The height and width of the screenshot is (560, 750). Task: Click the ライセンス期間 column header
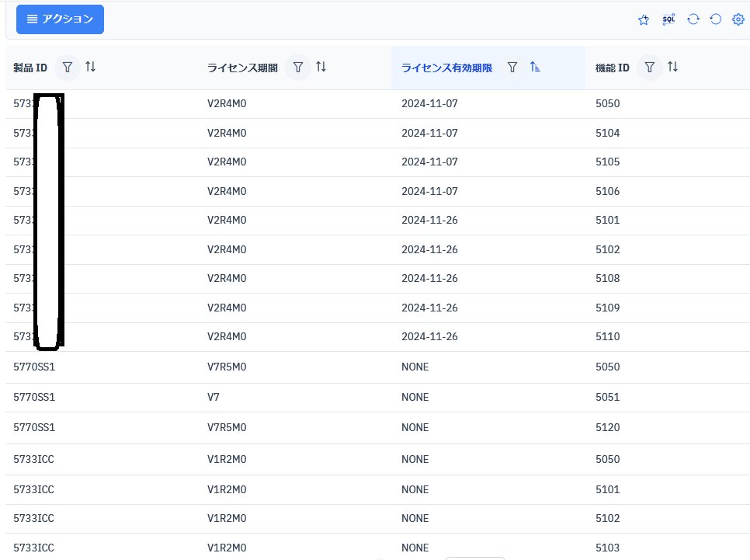[242, 68]
